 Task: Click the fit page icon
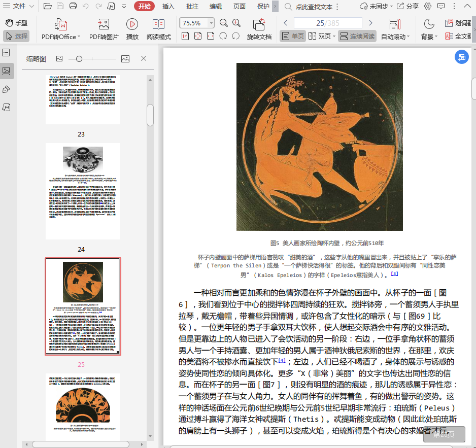click(x=198, y=36)
